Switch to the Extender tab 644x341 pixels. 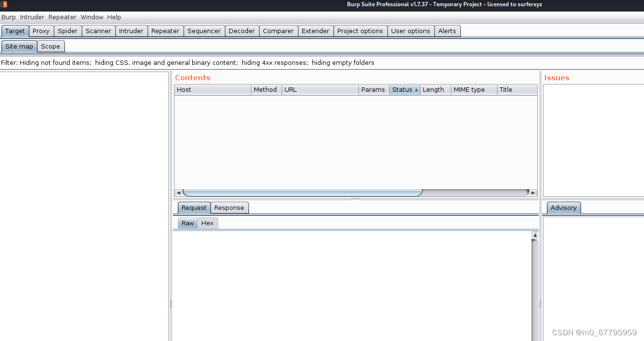pos(316,31)
